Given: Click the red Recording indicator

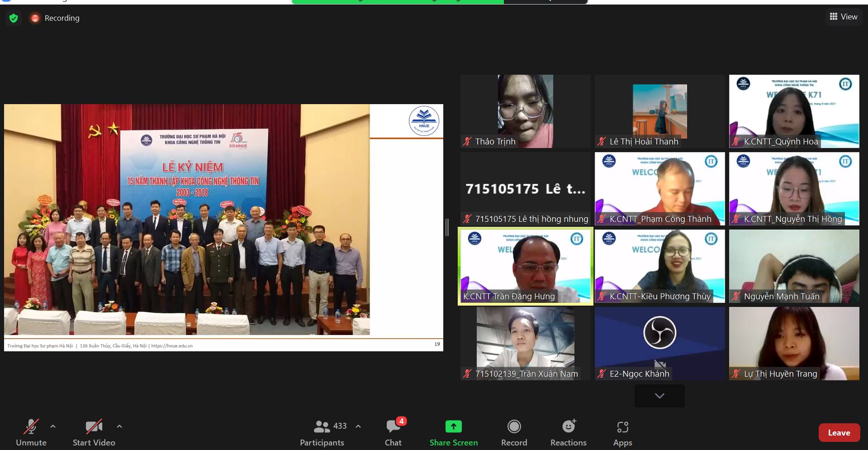Looking at the screenshot, I should [x=55, y=18].
